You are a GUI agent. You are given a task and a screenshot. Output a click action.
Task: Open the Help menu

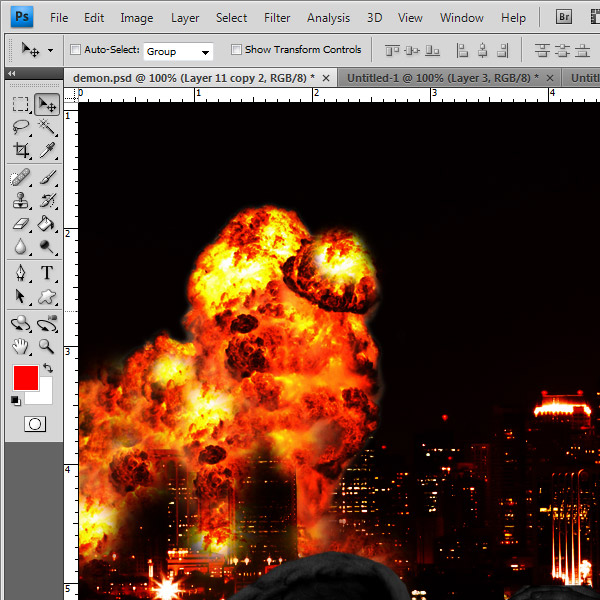coord(513,18)
